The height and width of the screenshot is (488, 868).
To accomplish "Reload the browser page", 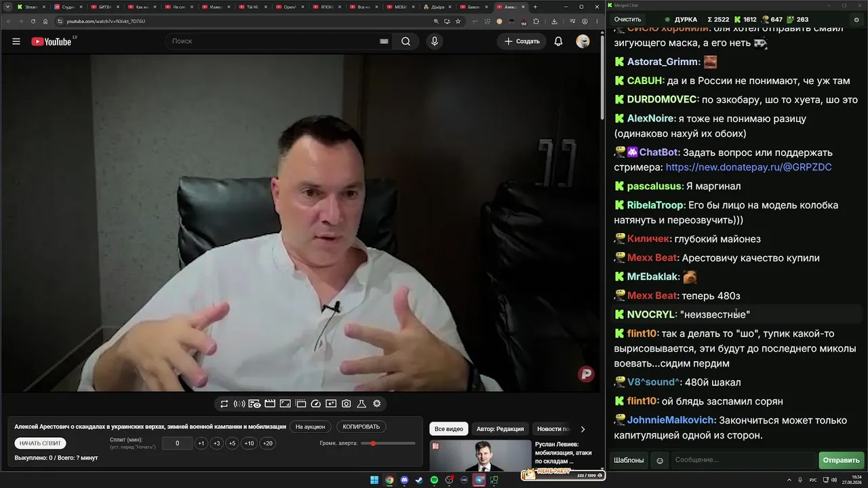I will [x=33, y=21].
